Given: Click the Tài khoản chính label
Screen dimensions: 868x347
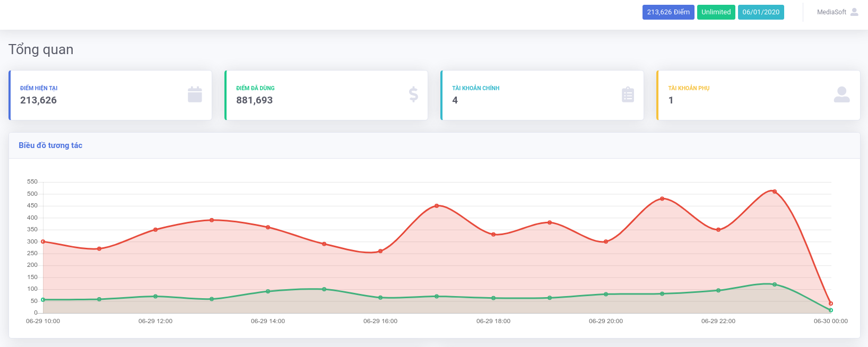Looking at the screenshot, I should tap(475, 88).
